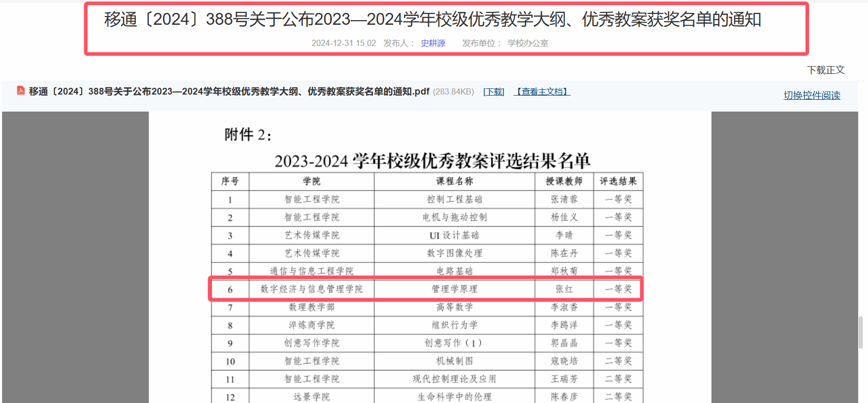
Task: Click the 下载正文 button
Action: pyautogui.click(x=826, y=70)
